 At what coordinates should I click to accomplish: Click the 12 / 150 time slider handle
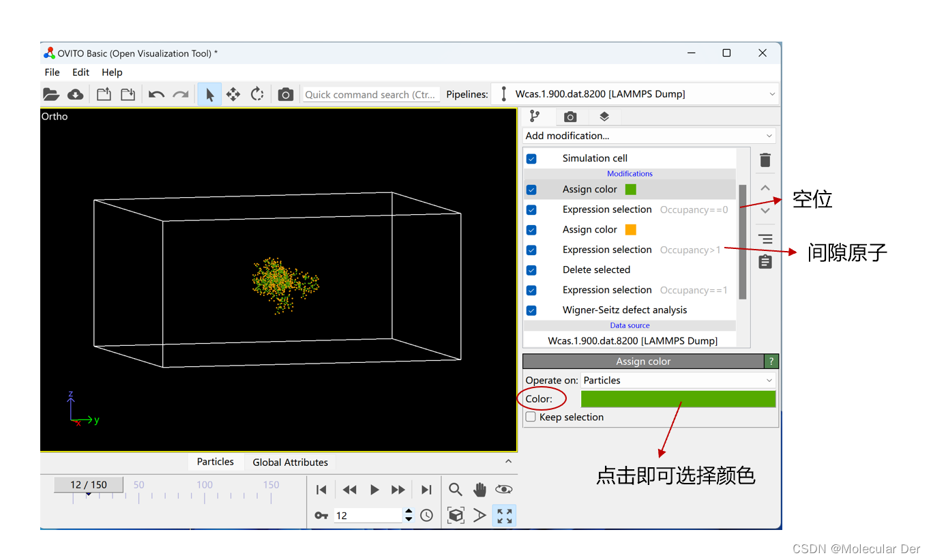click(89, 485)
